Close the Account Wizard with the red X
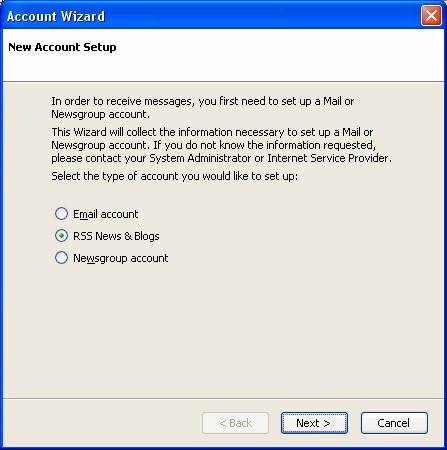Screen dimensions: 447x450 (x=431, y=16)
